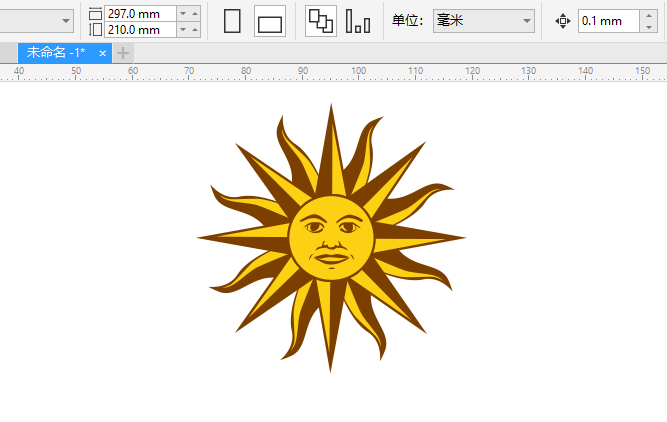Click the nudge distance icon
Screen dimensions: 667x422
pyautogui.click(x=562, y=21)
